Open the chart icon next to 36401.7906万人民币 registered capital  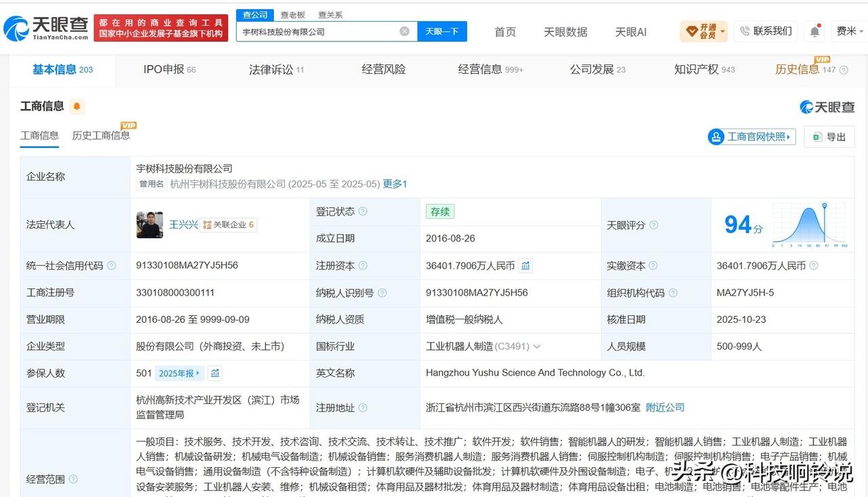pos(526,266)
